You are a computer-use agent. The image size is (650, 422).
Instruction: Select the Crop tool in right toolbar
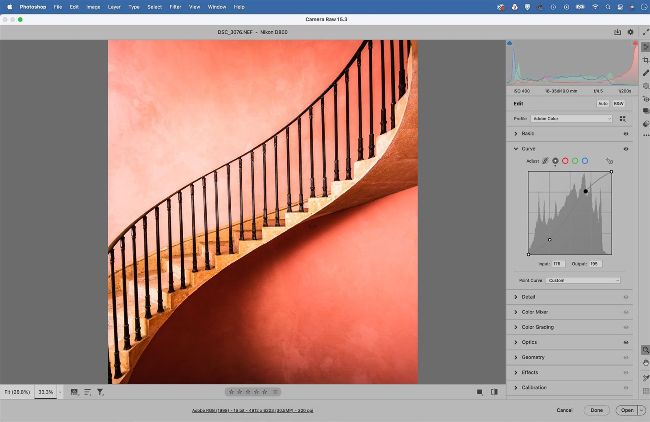[645, 61]
